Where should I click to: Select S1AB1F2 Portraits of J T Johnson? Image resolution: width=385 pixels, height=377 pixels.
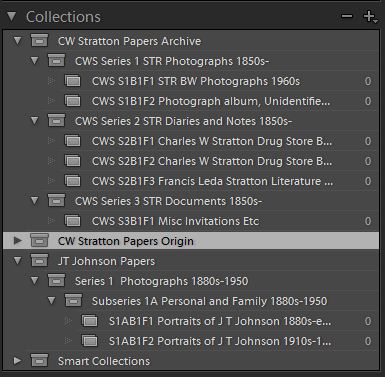pos(220,341)
